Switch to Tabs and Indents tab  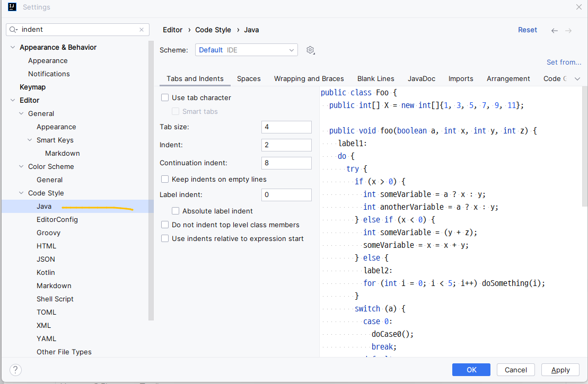coord(195,79)
